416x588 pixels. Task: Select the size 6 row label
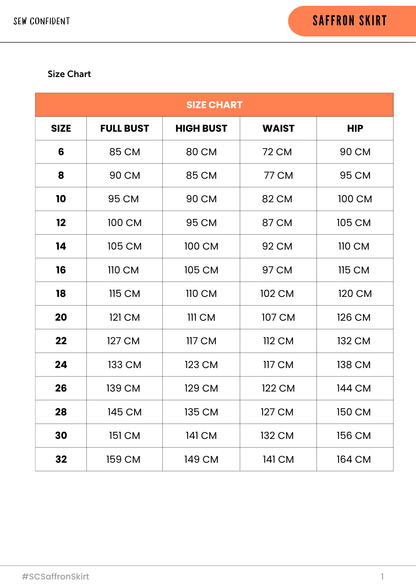[61, 152]
